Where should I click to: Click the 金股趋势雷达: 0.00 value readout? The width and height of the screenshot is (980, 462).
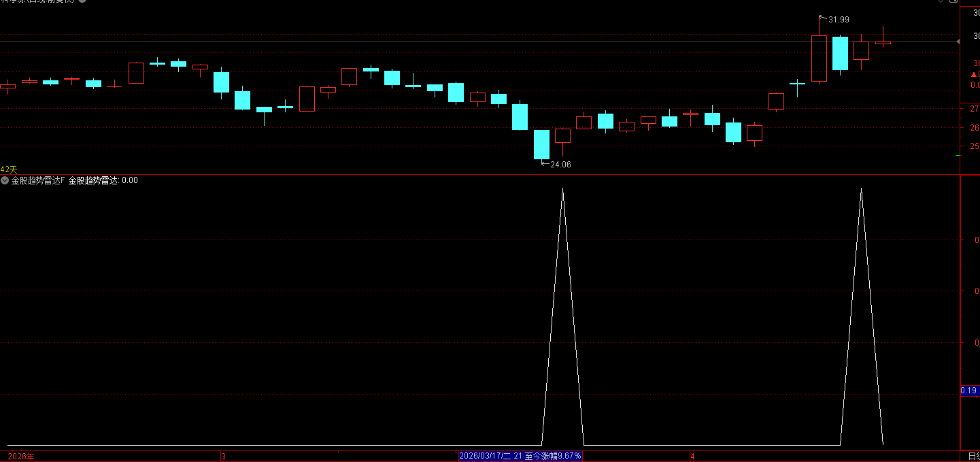coord(103,180)
